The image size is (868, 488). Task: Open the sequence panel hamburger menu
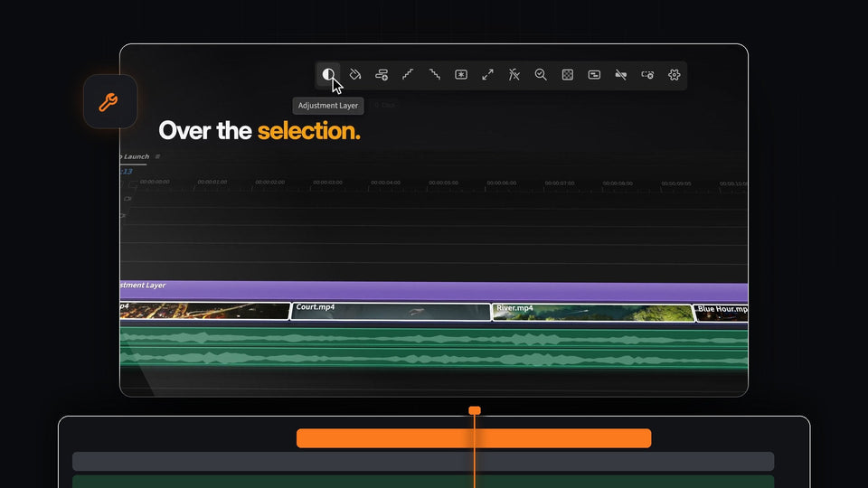pyautogui.click(x=157, y=156)
